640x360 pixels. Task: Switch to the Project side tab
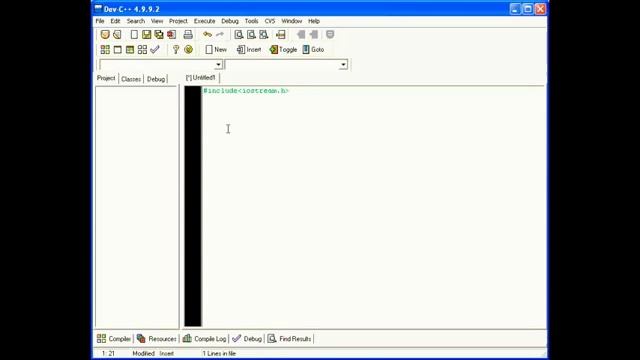(x=106, y=78)
